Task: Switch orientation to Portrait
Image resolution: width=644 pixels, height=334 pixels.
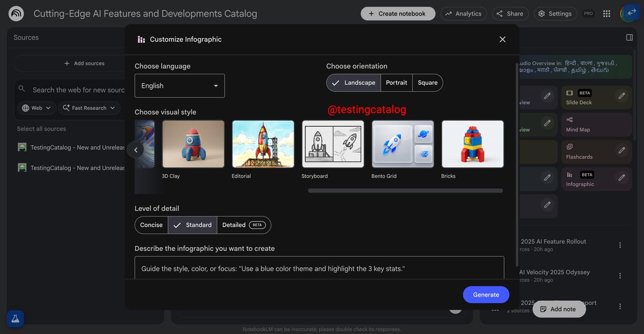Action: tap(396, 83)
